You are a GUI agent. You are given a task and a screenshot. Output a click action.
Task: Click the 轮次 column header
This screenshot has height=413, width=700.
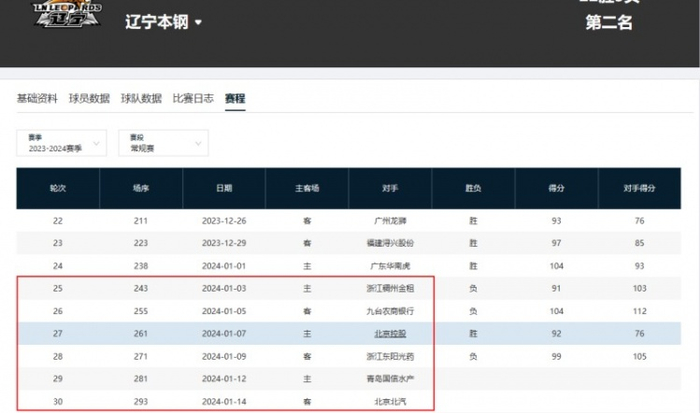click(58, 188)
